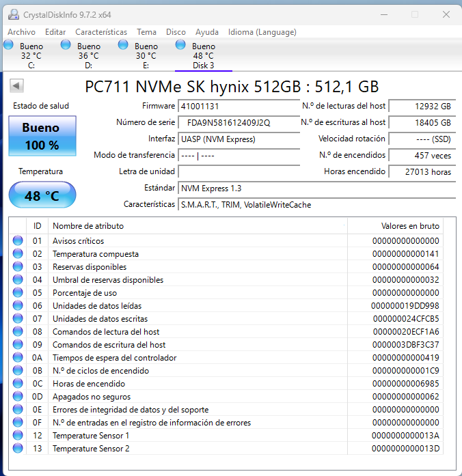462x476 pixels.
Task: Click the Bueno 100 % health status button
Action: point(42,136)
